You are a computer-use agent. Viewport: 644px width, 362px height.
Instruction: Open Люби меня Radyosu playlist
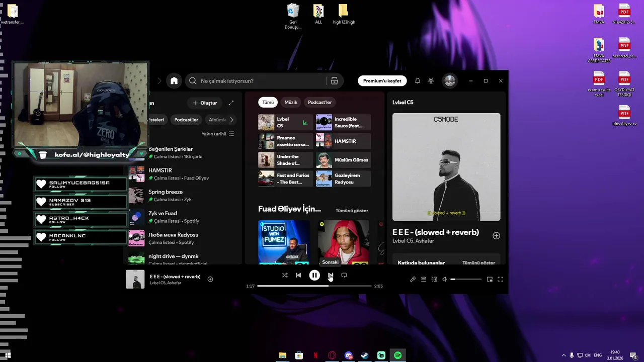183,238
